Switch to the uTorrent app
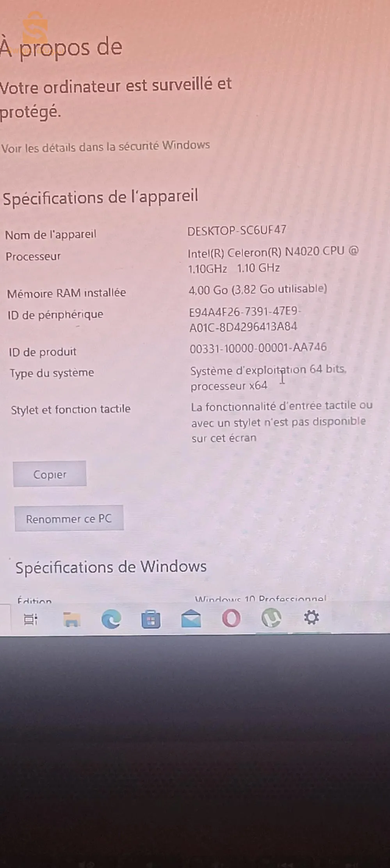 pyautogui.click(x=271, y=618)
